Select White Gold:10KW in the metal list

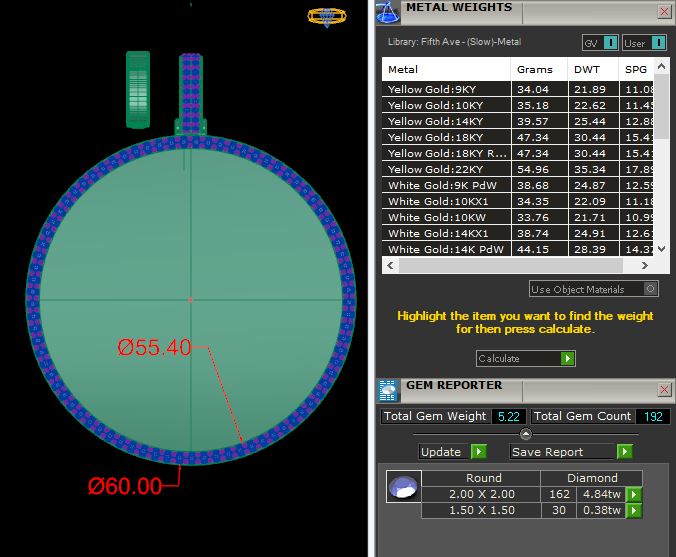tap(446, 217)
